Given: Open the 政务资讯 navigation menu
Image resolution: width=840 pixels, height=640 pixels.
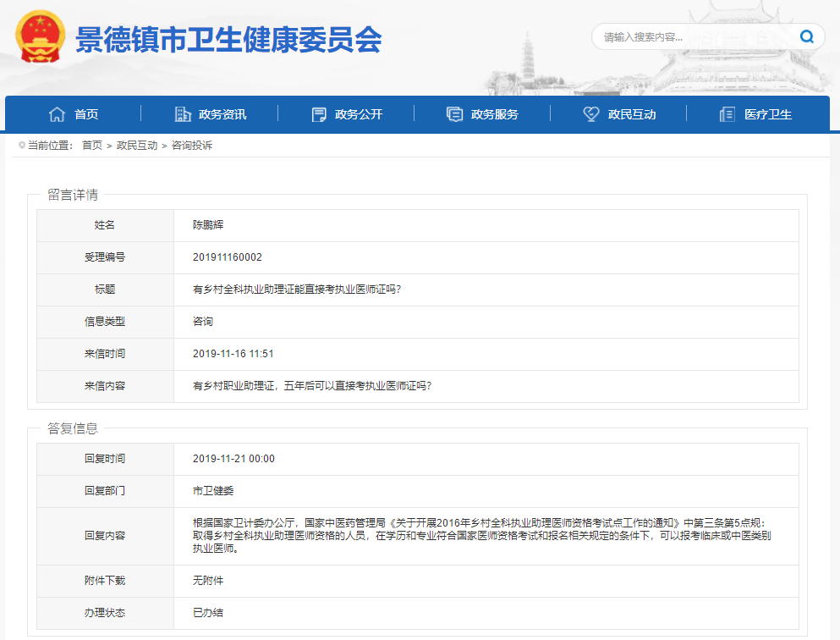Looking at the screenshot, I should [x=222, y=114].
